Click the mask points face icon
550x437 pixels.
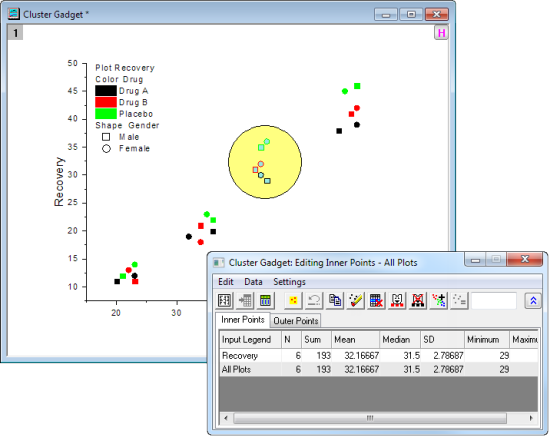point(397,301)
